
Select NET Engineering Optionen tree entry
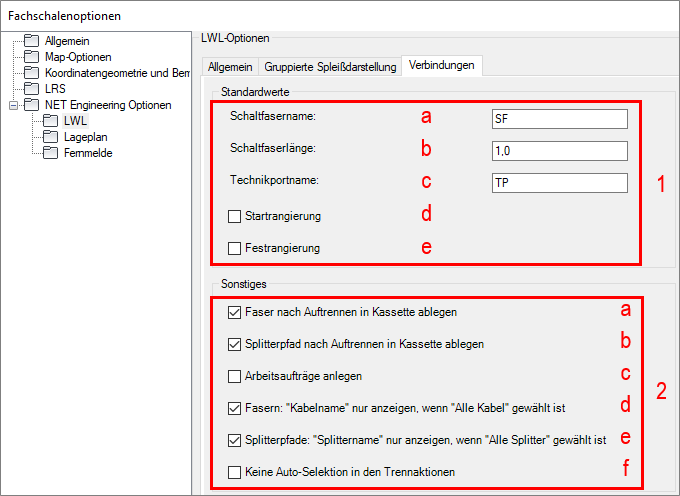108,105
